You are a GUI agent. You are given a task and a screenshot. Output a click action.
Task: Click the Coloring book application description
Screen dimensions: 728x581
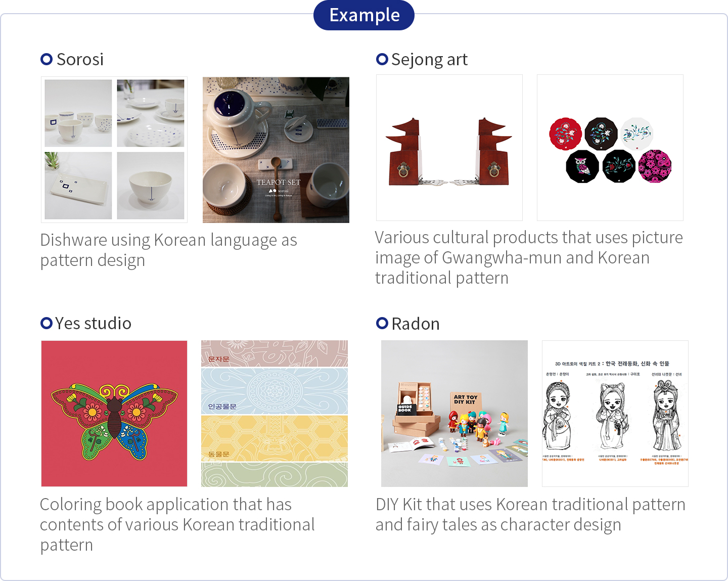pyautogui.click(x=177, y=524)
